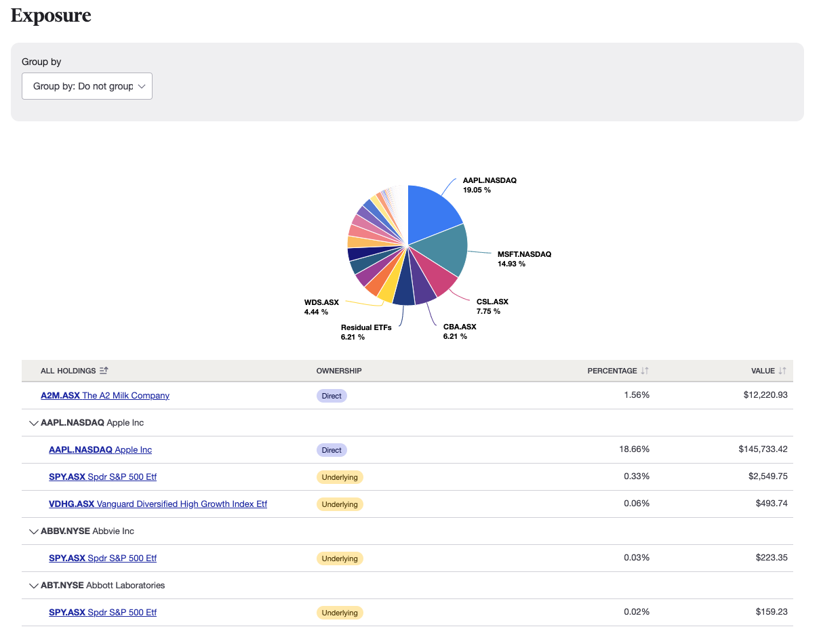The width and height of the screenshot is (840, 631).
Task: Open SPY.ASX link under the Abbvie group
Action: tap(102, 558)
